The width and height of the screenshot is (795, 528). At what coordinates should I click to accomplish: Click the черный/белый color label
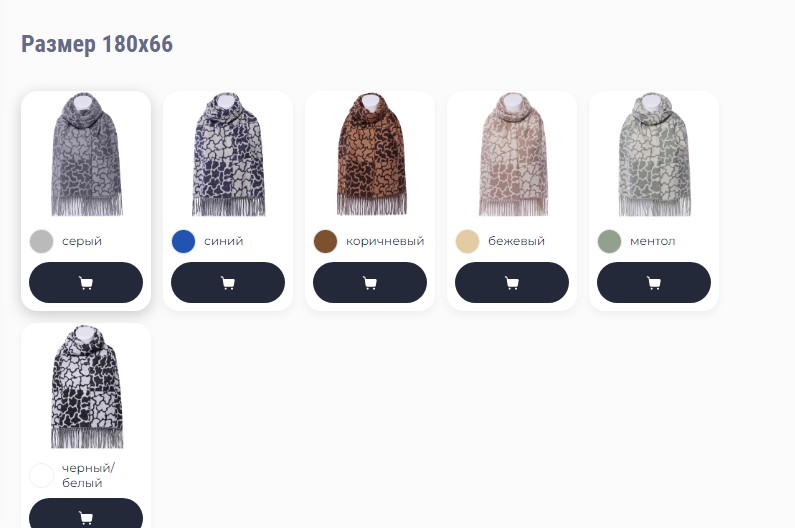click(88, 475)
